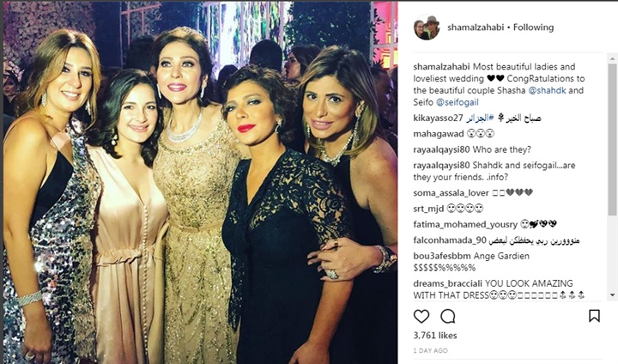
Task: Open the comment speech bubble icon
Action: pos(448,316)
